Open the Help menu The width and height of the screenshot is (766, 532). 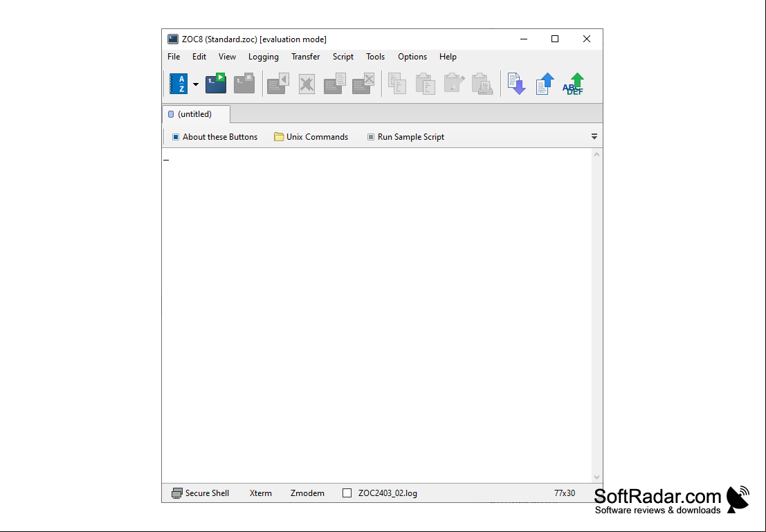448,57
